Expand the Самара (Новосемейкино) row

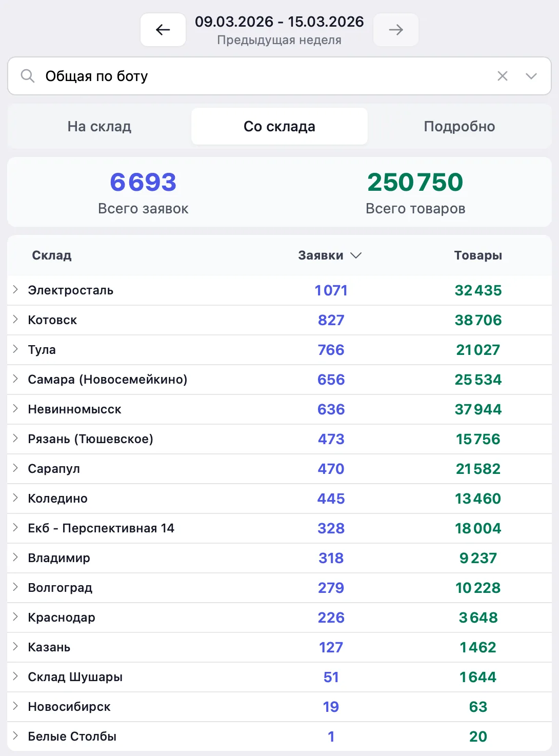15,379
